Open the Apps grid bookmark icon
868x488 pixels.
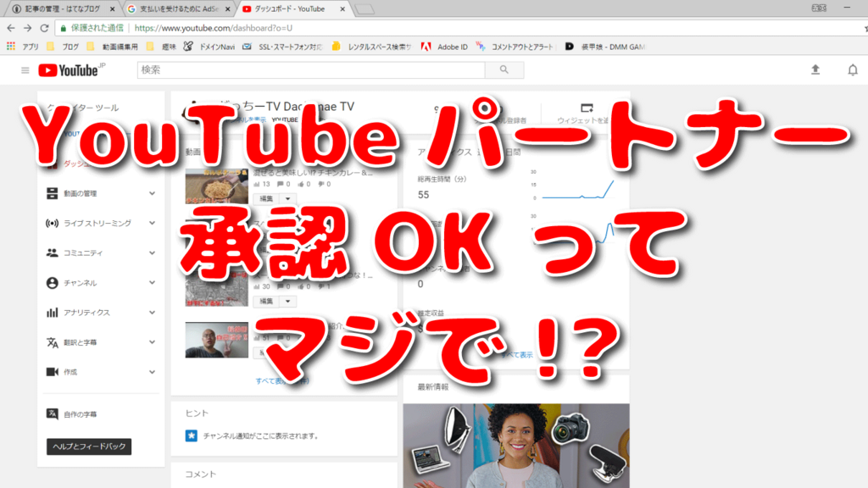10,47
